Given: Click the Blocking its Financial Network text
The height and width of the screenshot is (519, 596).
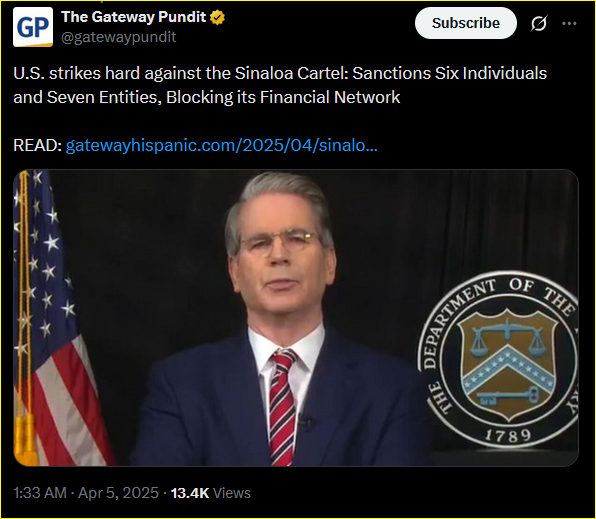Looking at the screenshot, I should [283, 97].
